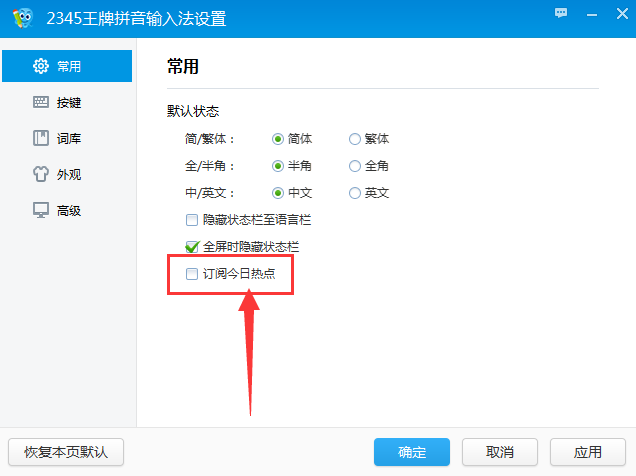Tick the 订阅今日热点 checkbox
The height and width of the screenshot is (476, 636).
tap(191, 274)
